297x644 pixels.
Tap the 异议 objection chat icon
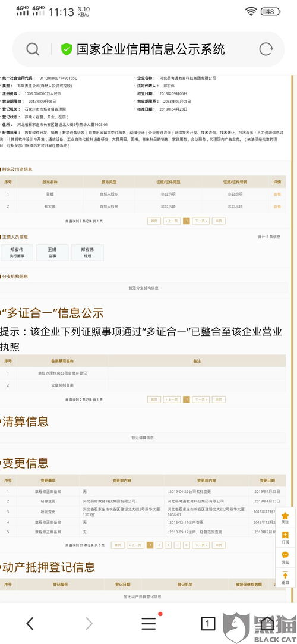coord(285,555)
